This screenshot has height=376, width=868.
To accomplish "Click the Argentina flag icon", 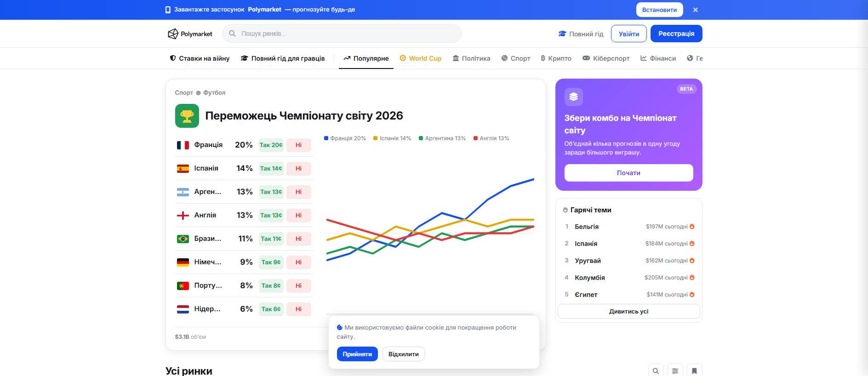I will pos(183,192).
